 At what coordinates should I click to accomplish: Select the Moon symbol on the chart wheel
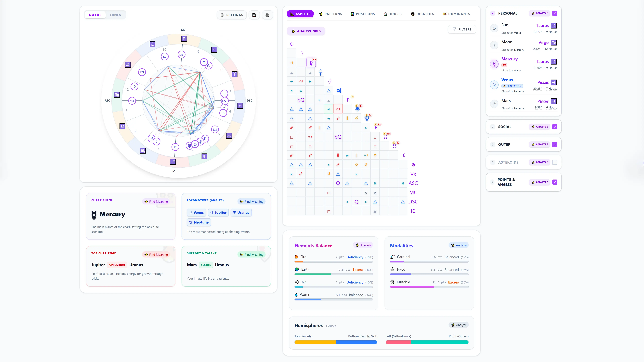pyautogui.click(x=134, y=86)
